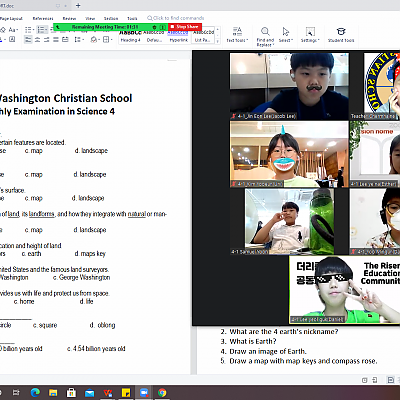This screenshot has width=400, height=400.
Task: Click the clear formatting eraser icon
Action: coord(3,30)
